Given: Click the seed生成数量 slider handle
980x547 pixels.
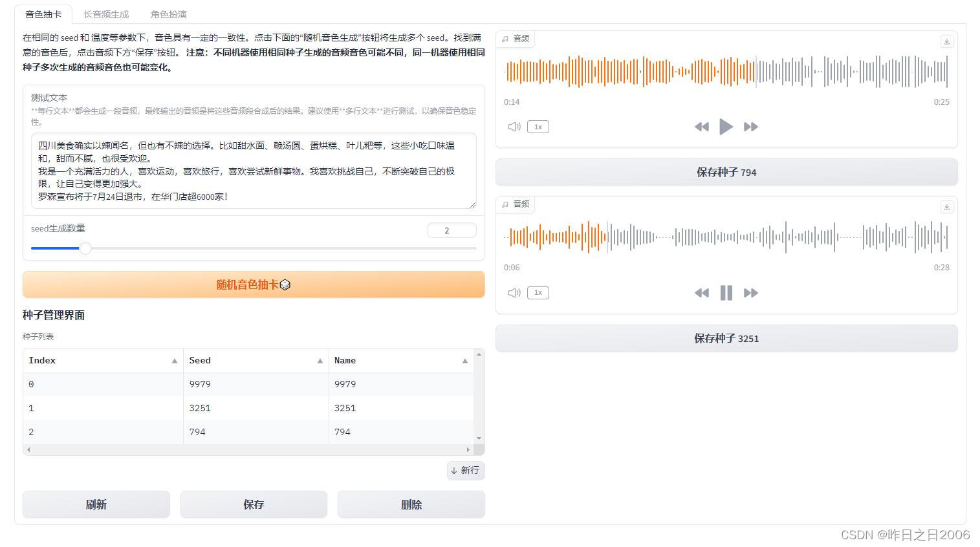Looking at the screenshot, I should 85,248.
